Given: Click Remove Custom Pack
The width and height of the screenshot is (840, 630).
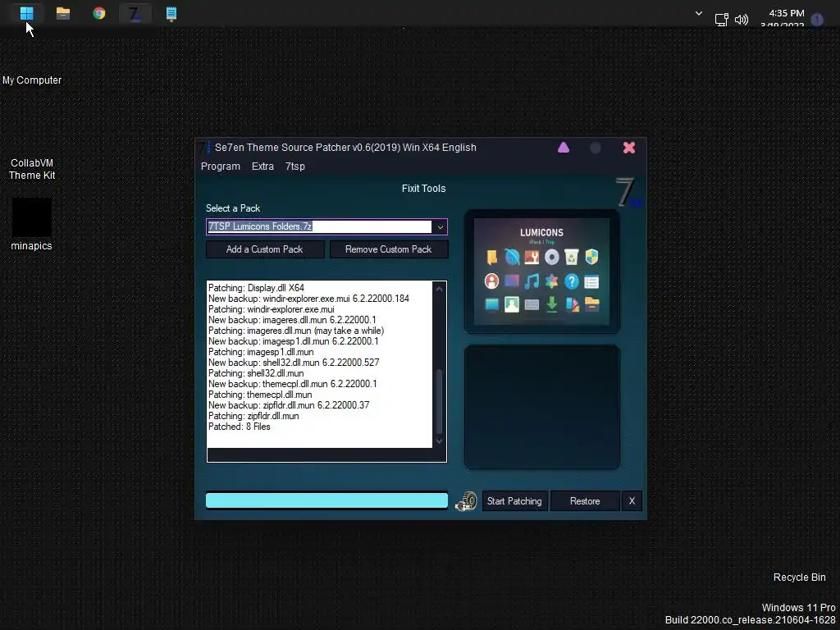Looking at the screenshot, I should (x=388, y=249).
